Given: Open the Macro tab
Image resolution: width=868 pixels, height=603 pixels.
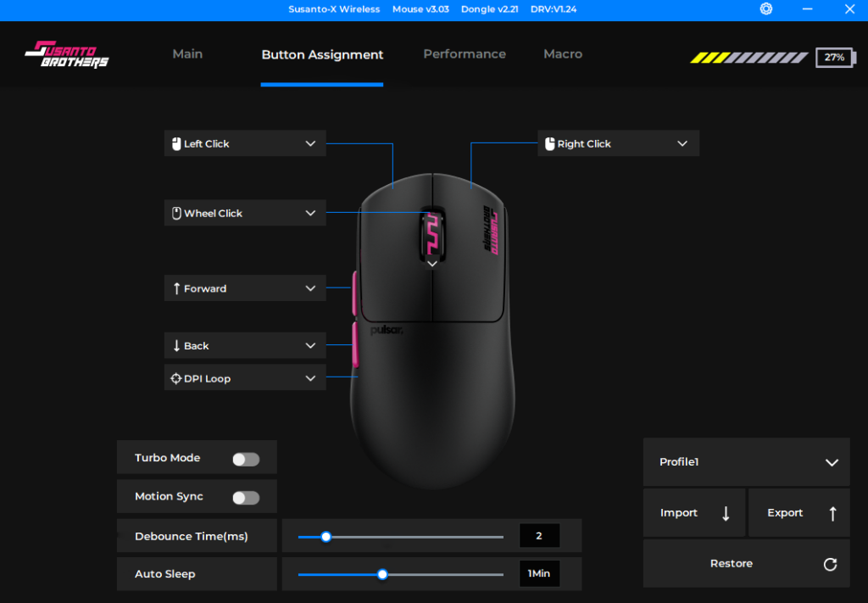Looking at the screenshot, I should pos(563,54).
